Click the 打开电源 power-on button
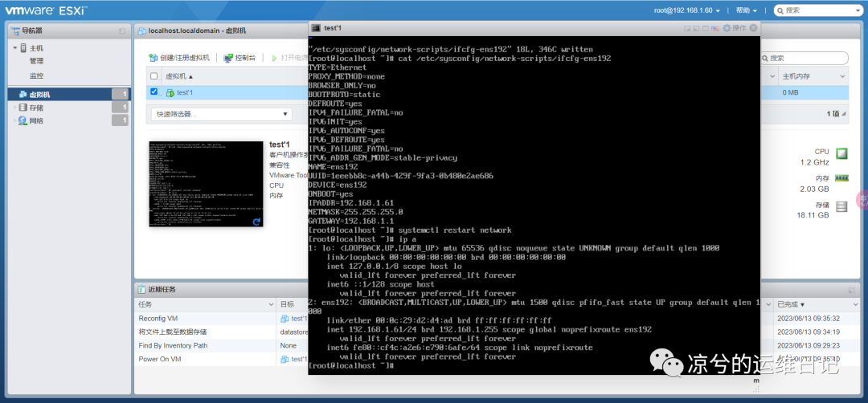The height and width of the screenshot is (403, 868). [289, 58]
